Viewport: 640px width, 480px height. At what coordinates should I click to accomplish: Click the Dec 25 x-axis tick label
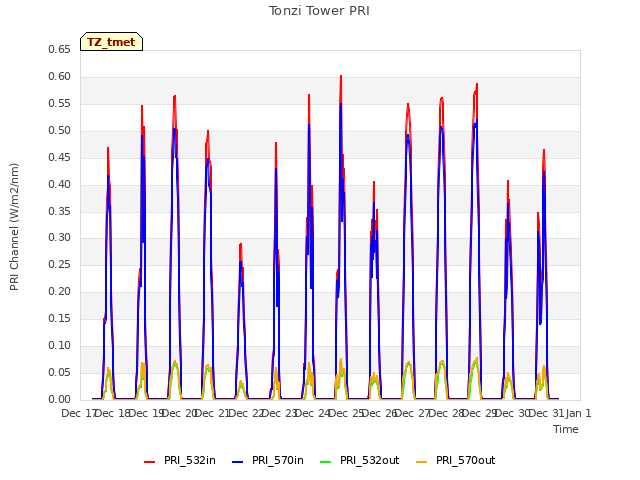(346, 413)
